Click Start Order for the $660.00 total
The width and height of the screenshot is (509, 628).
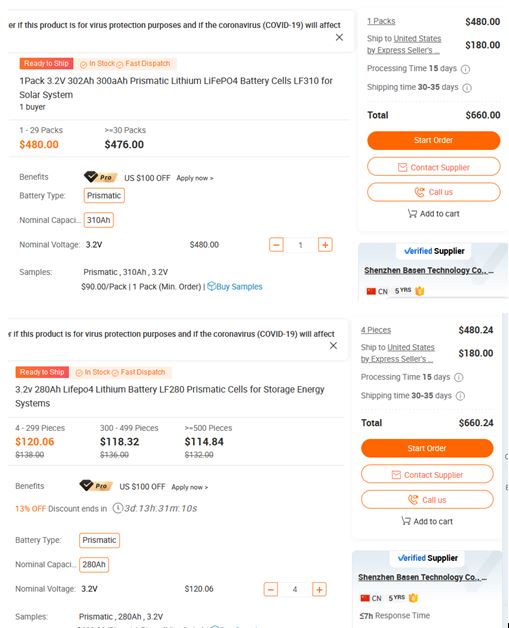click(434, 141)
